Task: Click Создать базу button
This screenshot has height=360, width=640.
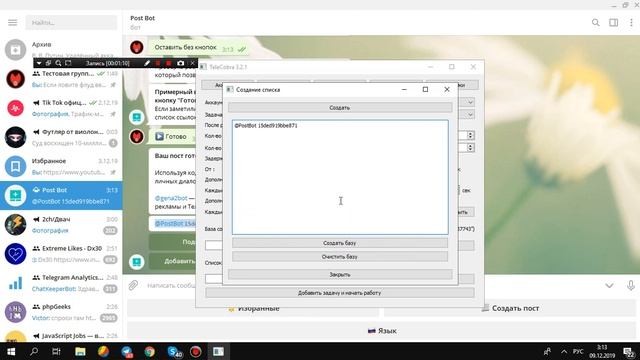Action: (x=340, y=243)
